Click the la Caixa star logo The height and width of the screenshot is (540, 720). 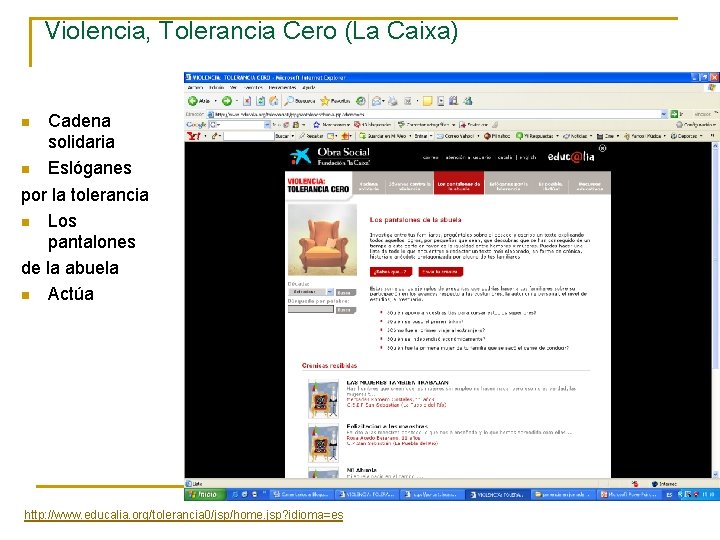pos(300,157)
